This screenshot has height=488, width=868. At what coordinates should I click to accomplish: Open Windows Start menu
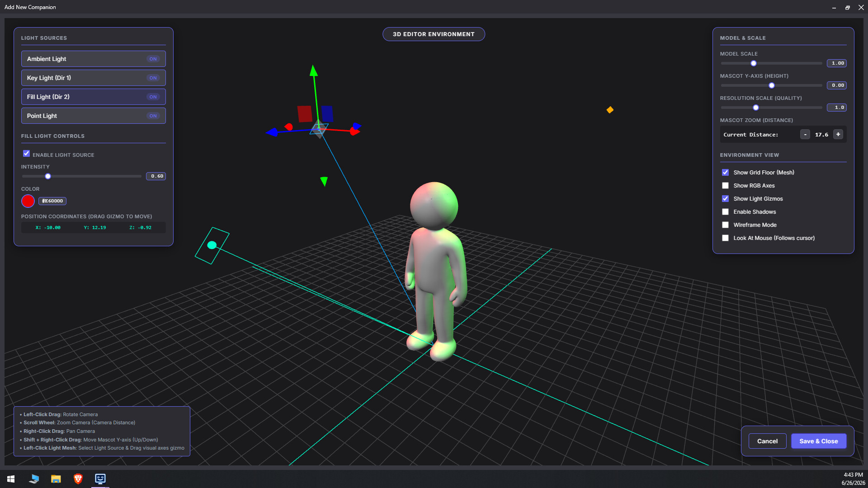click(11, 479)
